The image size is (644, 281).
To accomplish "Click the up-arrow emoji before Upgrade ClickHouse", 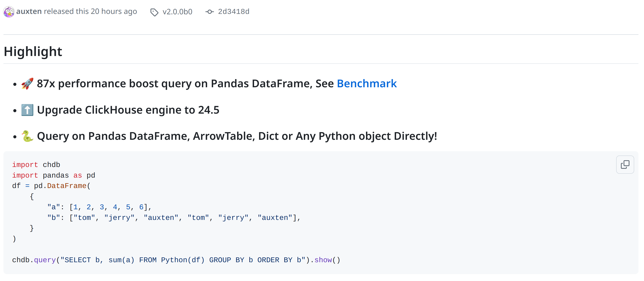I will point(27,110).
